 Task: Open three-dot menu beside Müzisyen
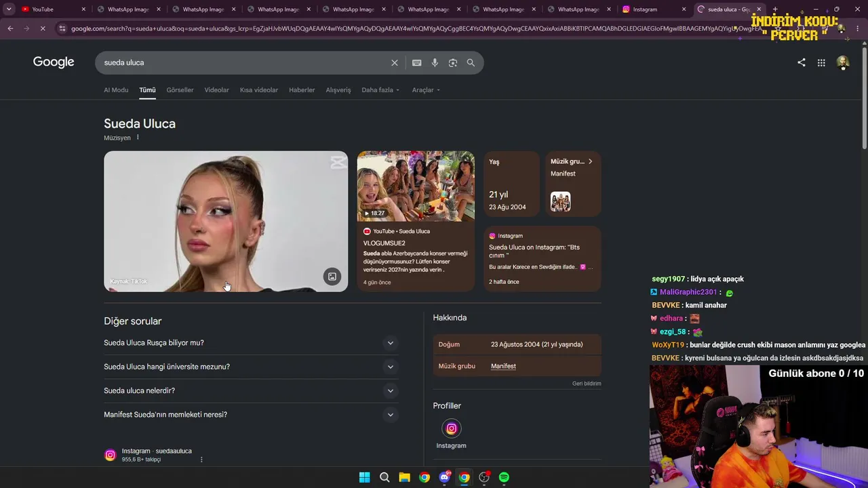138,138
